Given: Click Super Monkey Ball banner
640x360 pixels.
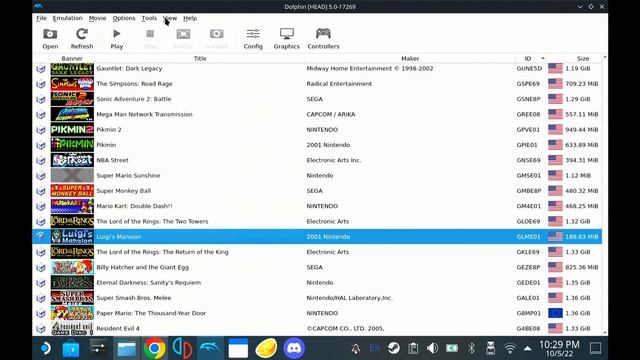Looking at the screenshot, I should [x=72, y=191].
